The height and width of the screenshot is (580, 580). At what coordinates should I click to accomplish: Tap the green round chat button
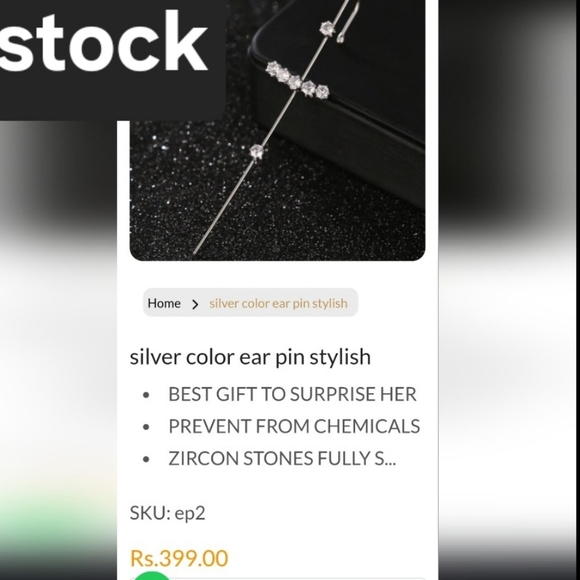[x=151, y=576]
